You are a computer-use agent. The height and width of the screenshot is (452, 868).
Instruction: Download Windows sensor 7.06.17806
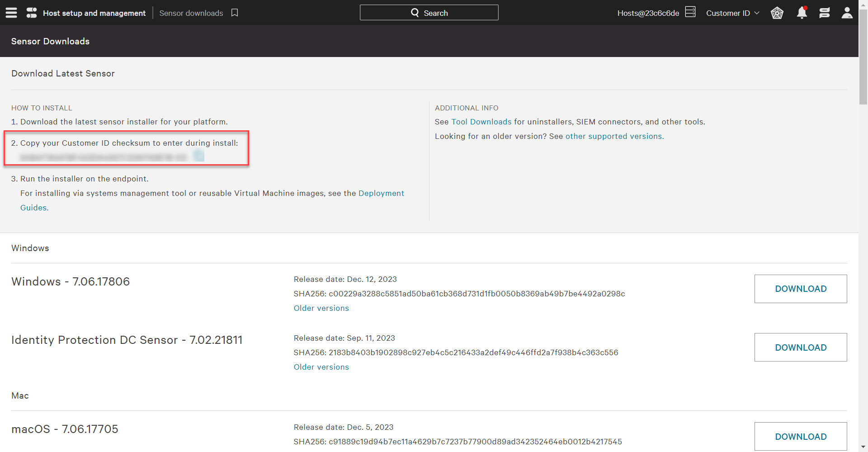(800, 289)
